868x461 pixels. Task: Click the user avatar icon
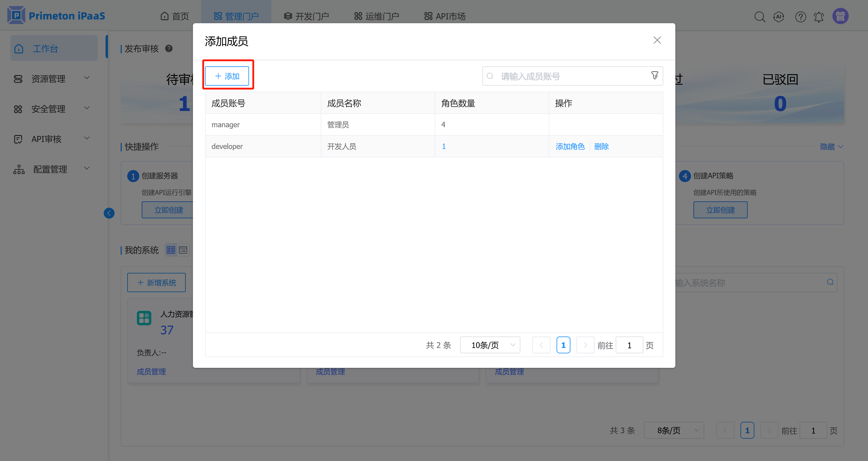pyautogui.click(x=840, y=16)
